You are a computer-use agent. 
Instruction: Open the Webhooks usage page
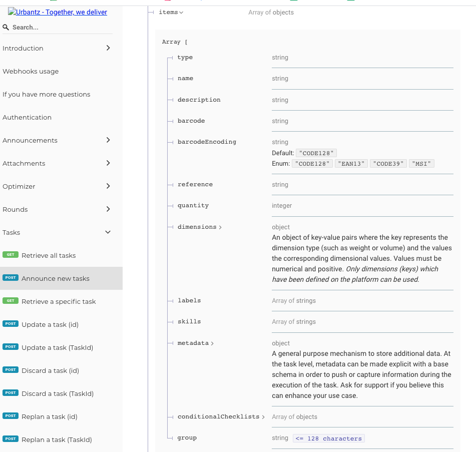click(x=31, y=72)
